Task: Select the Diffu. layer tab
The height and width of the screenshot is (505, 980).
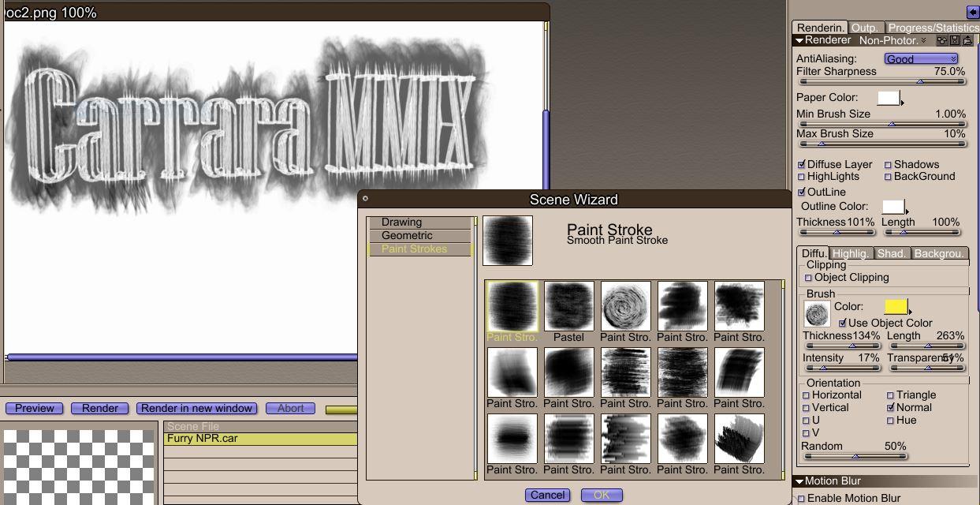Action: [814, 253]
